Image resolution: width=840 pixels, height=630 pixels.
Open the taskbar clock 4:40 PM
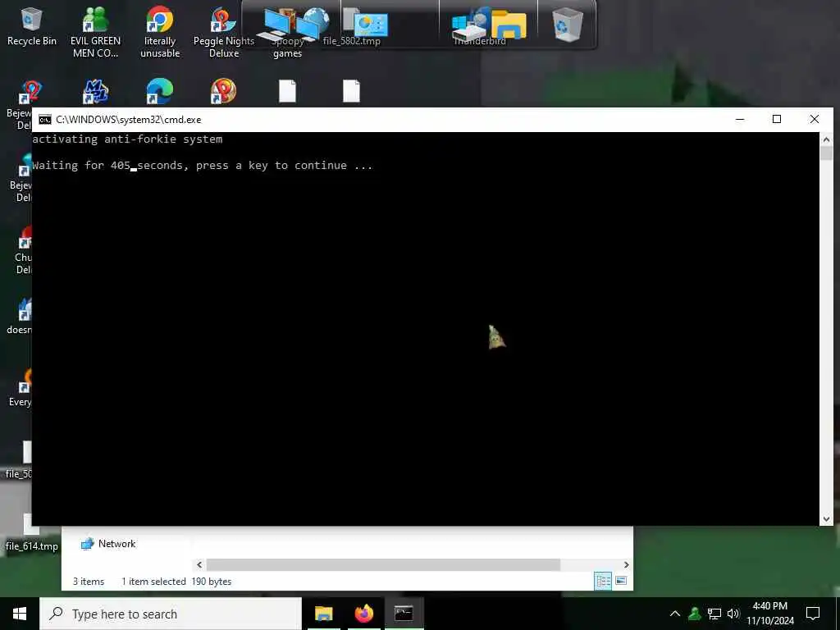pyautogui.click(x=769, y=614)
